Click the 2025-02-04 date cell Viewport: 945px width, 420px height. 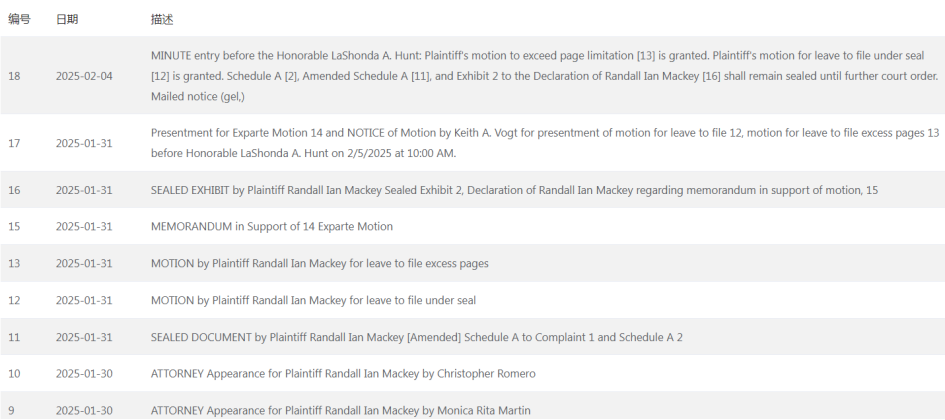click(84, 76)
